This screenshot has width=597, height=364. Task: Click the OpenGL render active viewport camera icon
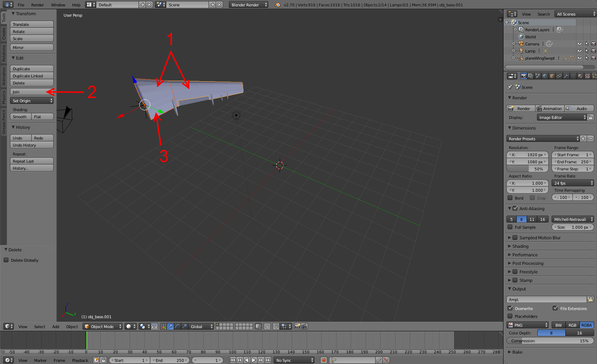point(297,326)
